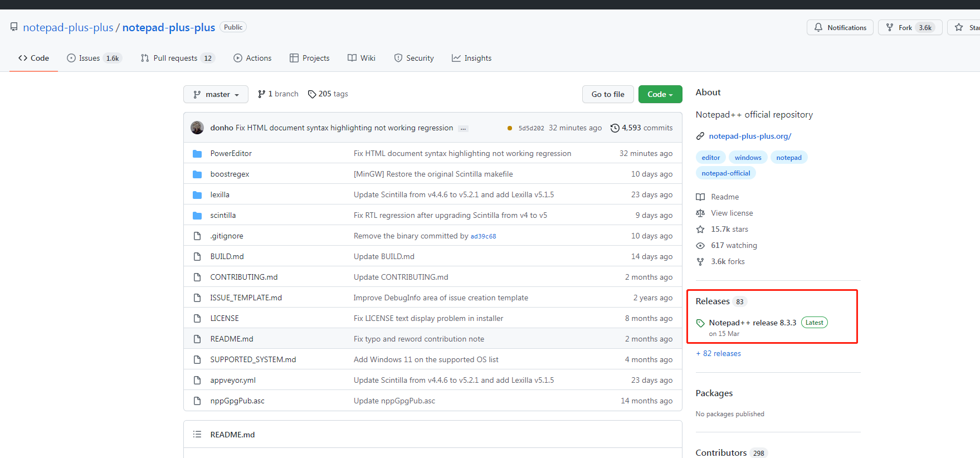Image resolution: width=980 pixels, height=458 pixels.
Task: Open the Insights tab
Action: tap(472, 58)
